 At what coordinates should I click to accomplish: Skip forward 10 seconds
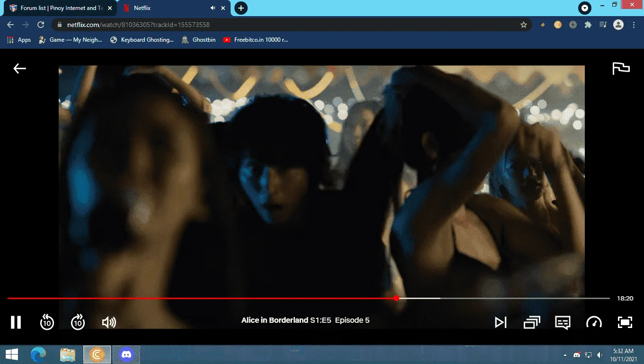point(78,322)
